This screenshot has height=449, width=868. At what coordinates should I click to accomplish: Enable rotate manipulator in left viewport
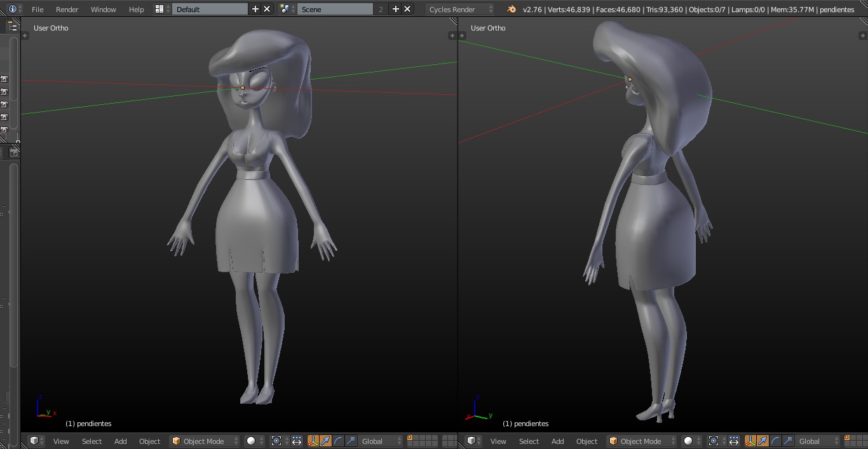click(337, 441)
